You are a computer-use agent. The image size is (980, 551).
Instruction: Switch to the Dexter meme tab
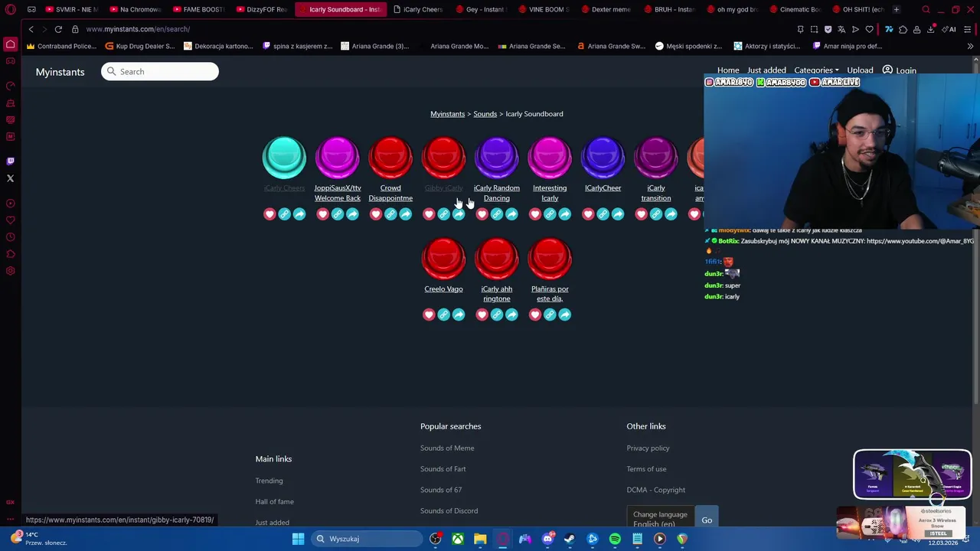pyautogui.click(x=606, y=9)
